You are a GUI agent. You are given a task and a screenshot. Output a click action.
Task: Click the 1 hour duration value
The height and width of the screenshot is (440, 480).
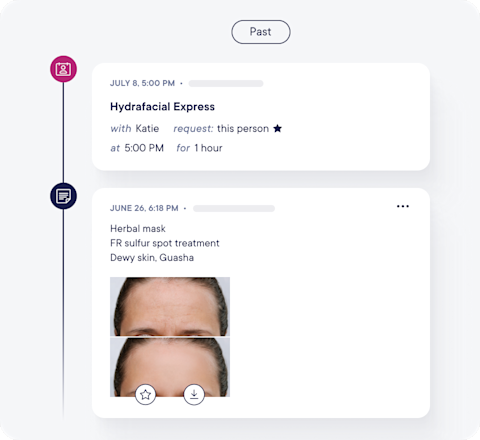[208, 148]
